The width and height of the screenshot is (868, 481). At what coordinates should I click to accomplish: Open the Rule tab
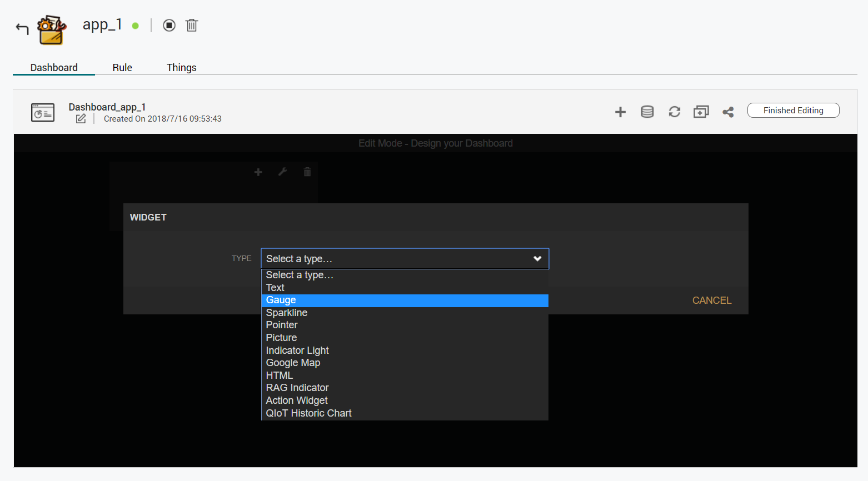[x=122, y=68]
